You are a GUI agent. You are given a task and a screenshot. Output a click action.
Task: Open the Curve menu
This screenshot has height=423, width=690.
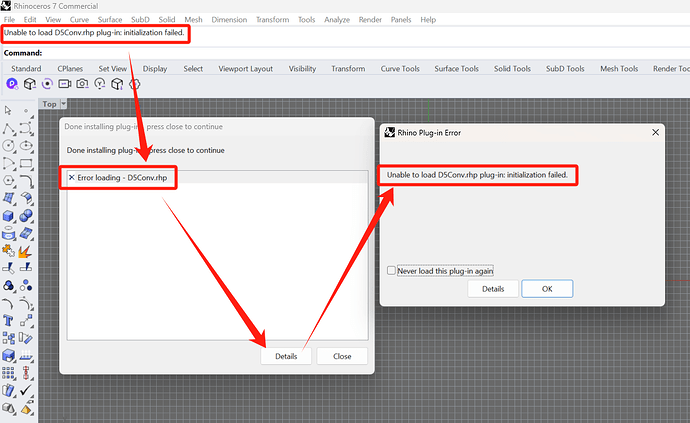tap(79, 20)
